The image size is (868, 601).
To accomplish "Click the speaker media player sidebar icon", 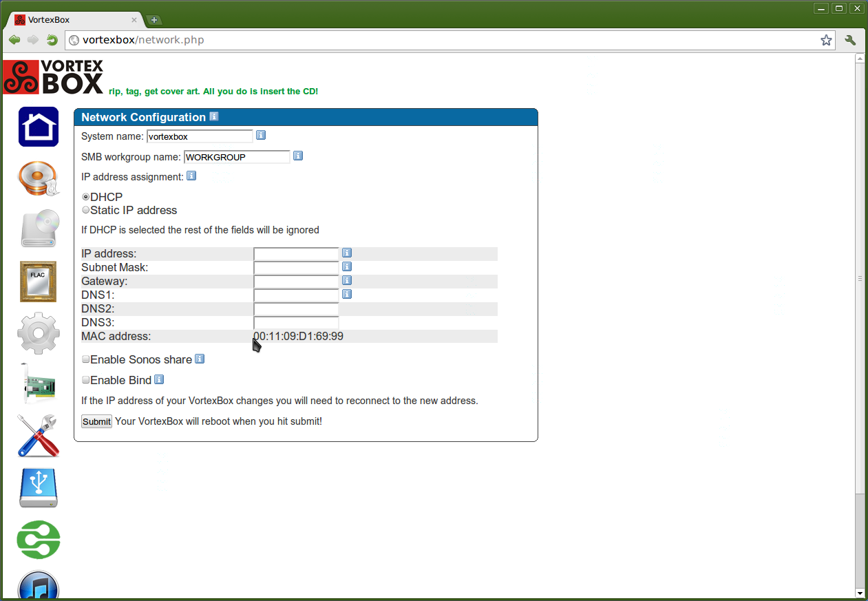I will (x=39, y=179).
